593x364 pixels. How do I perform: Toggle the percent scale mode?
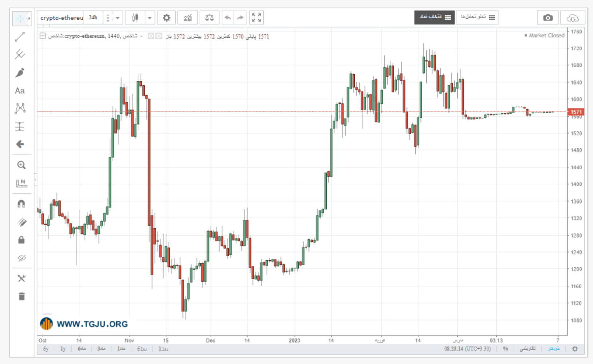506,349
